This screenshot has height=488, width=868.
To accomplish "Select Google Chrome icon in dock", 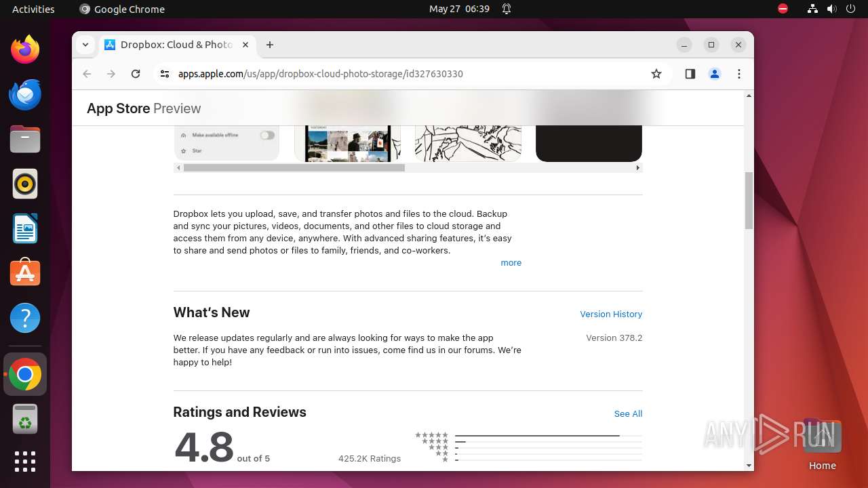I will [25, 374].
